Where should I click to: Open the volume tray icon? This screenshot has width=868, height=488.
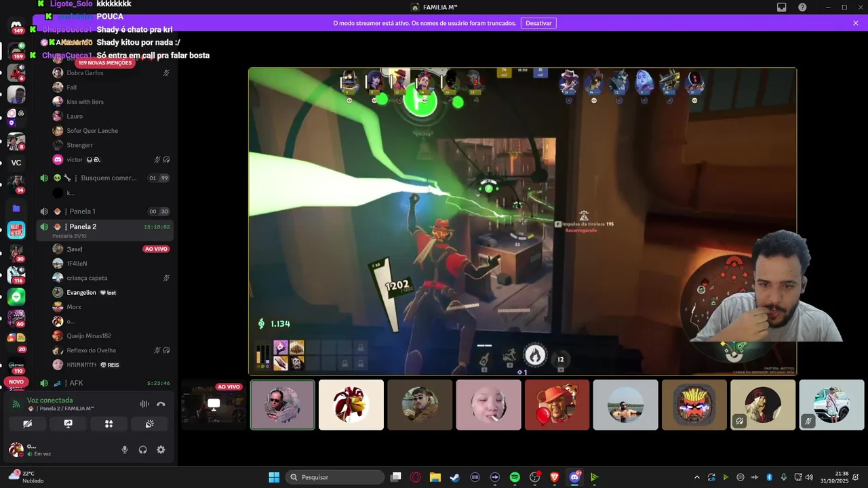(x=809, y=477)
